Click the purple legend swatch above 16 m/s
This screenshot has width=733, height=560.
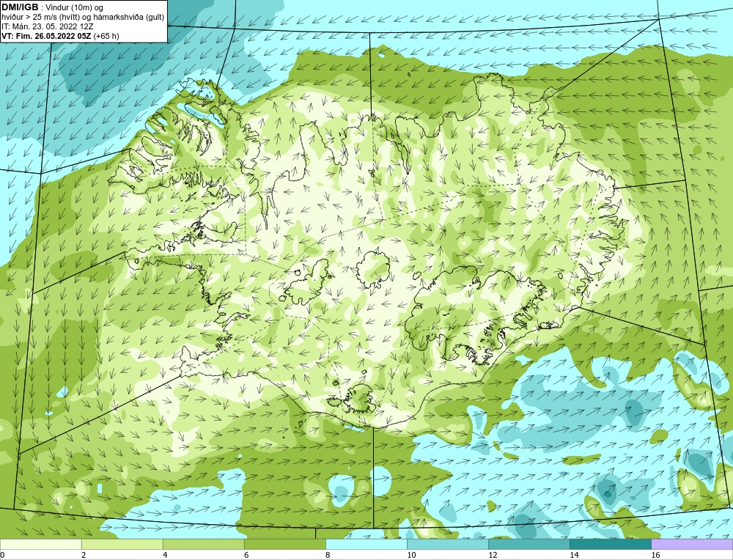pos(692,544)
